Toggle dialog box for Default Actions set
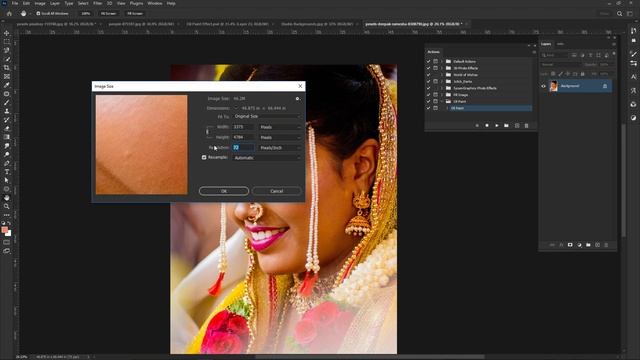The image size is (640, 360). (436, 61)
